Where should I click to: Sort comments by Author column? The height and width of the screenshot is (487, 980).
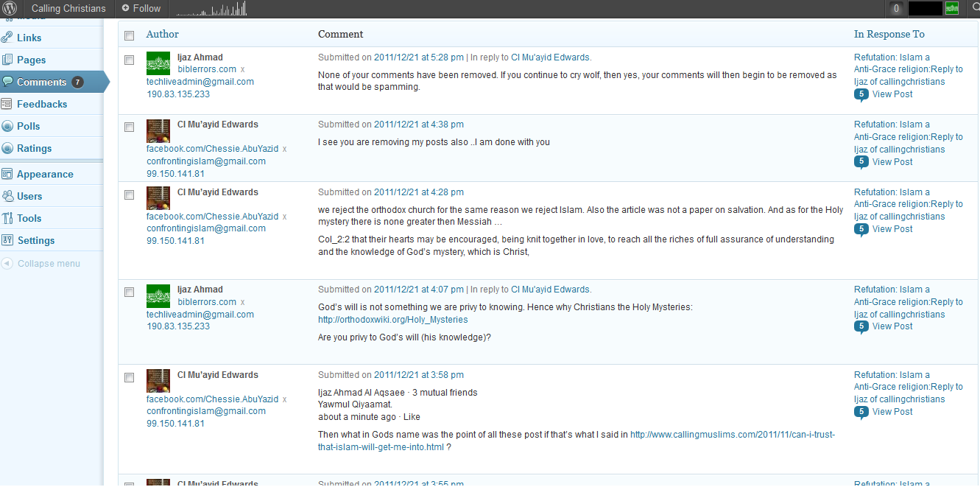pos(162,34)
